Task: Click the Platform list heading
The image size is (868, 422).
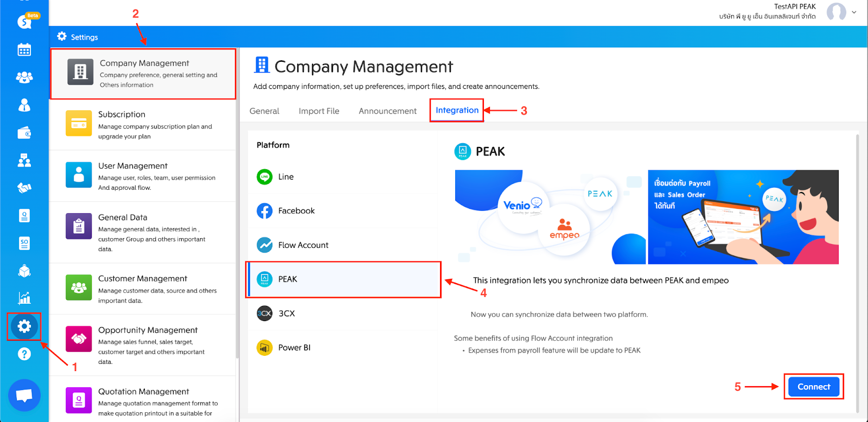Action: (x=273, y=145)
